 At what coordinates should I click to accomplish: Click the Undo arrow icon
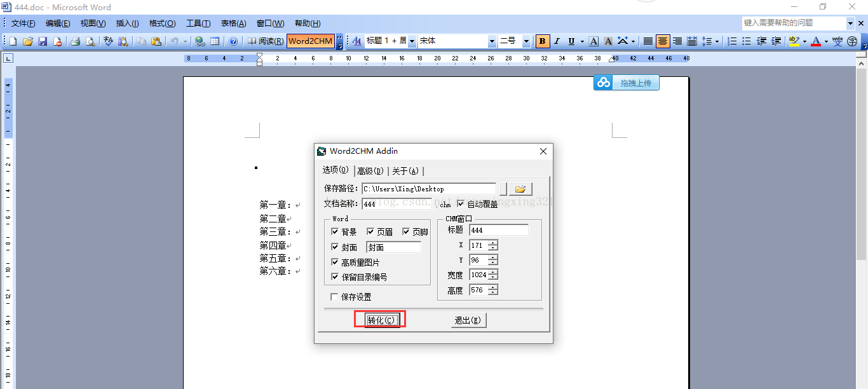(x=174, y=41)
